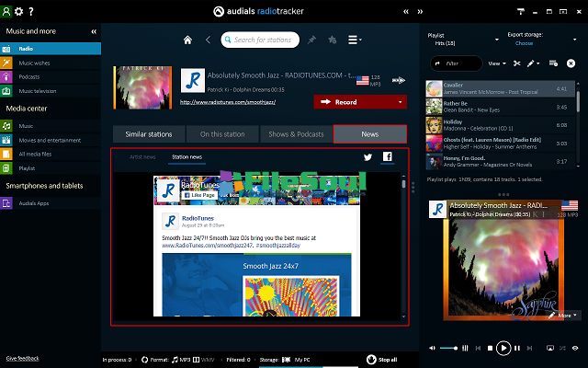
Task: Click the scissors cut tool in the playlist toolbar
Action: tap(517, 63)
